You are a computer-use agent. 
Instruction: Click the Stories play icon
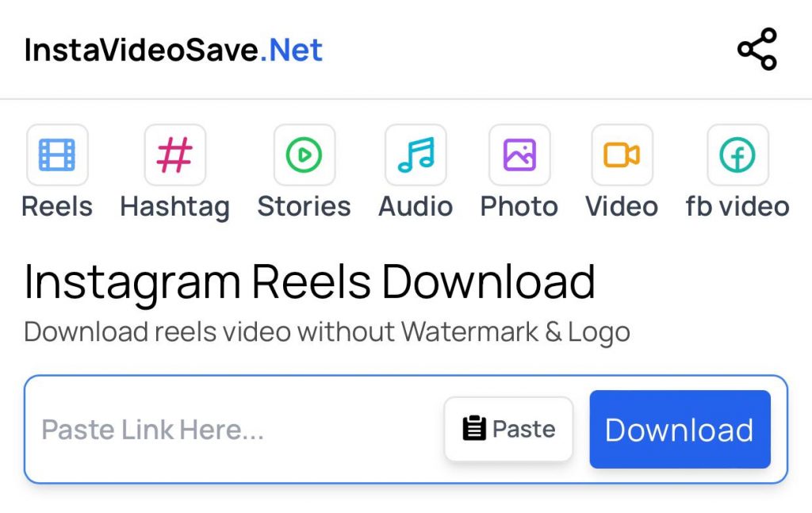coord(304,154)
